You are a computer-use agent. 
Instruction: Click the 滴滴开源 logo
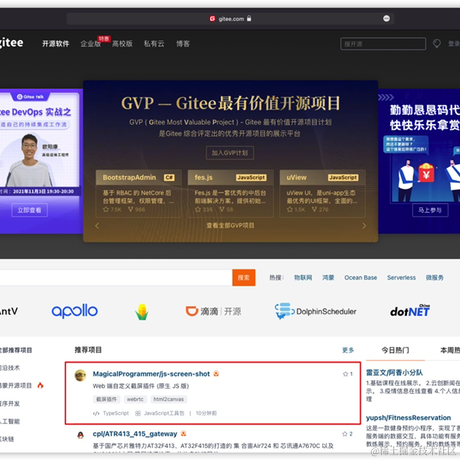(213, 312)
